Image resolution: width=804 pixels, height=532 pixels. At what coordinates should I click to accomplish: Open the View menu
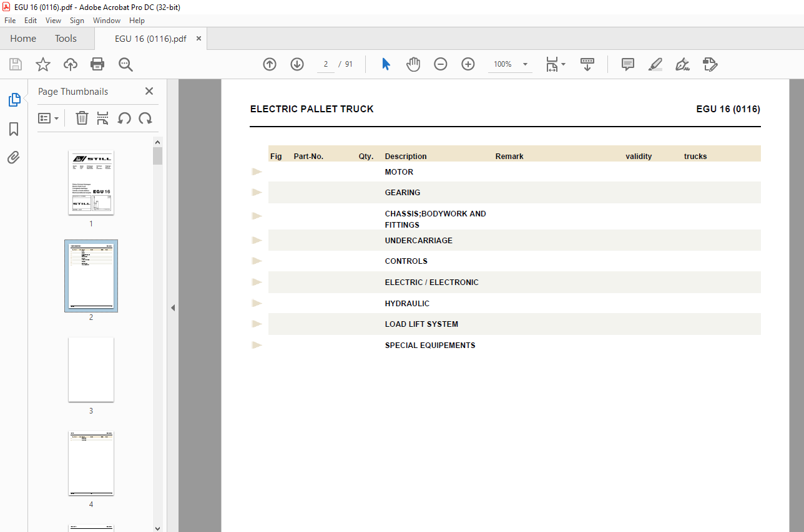(x=54, y=21)
